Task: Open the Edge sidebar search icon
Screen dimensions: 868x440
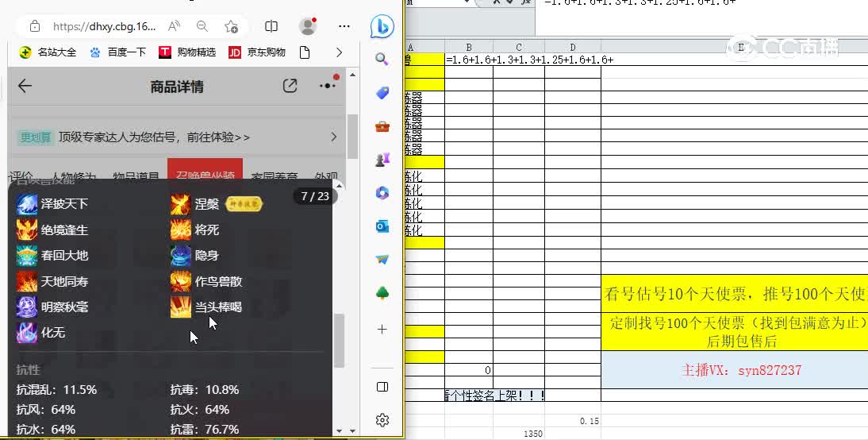Action: coord(382,59)
